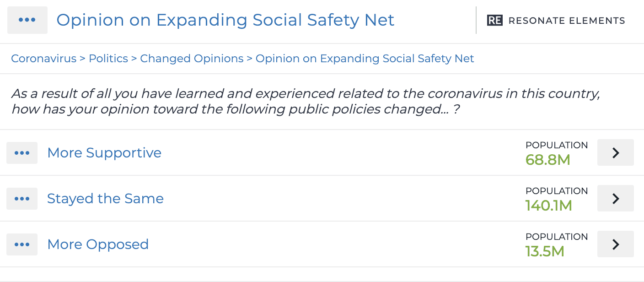Click the RE square emblem in top right

coord(494,20)
